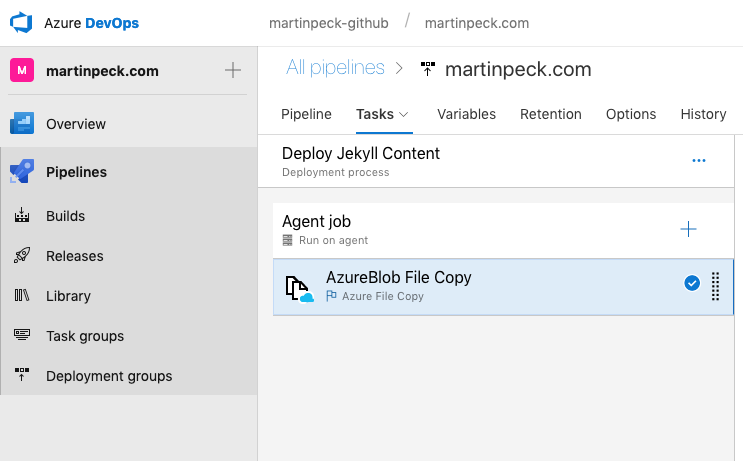Click the flag icon beside Azure File Copy
Screen dimensions: 743x461
[x=332, y=296]
